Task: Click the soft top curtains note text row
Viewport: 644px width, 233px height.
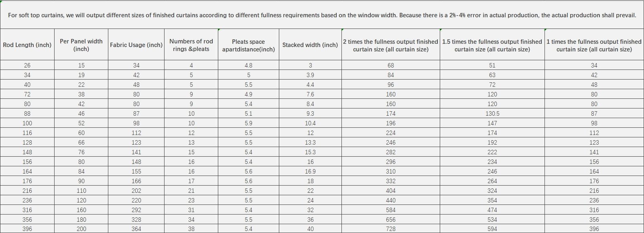Action: point(322,15)
